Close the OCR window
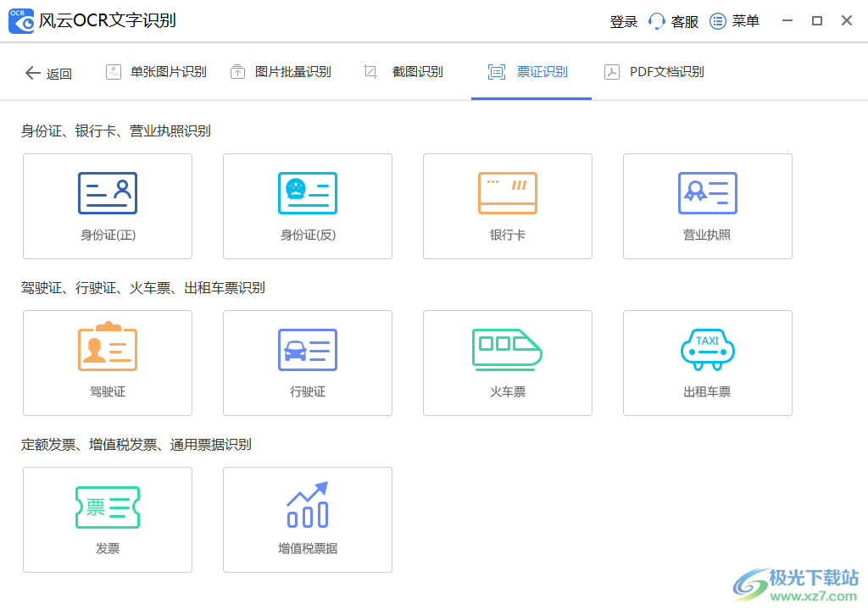Screen dimensions: 868x610 click(x=847, y=20)
